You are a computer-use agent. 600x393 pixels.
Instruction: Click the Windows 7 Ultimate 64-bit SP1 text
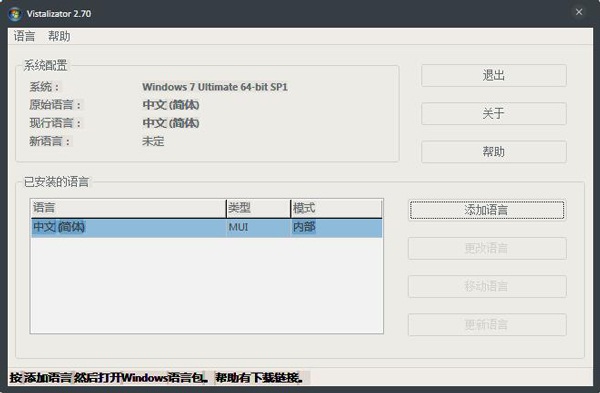pos(215,87)
